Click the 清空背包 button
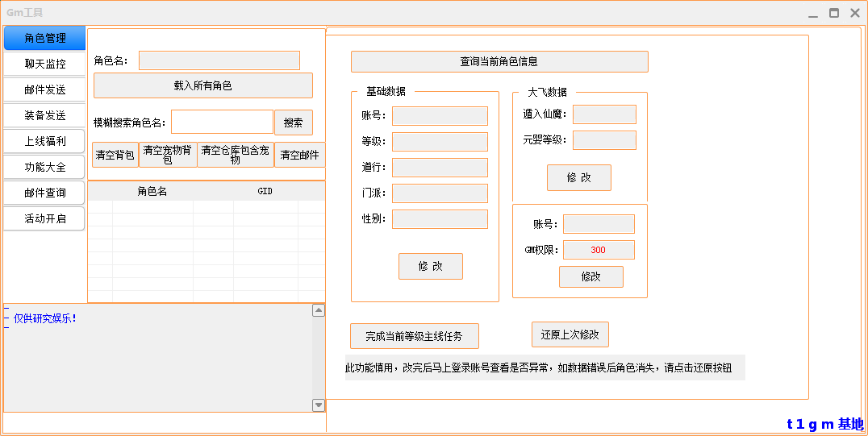The height and width of the screenshot is (436, 868). pyautogui.click(x=115, y=155)
